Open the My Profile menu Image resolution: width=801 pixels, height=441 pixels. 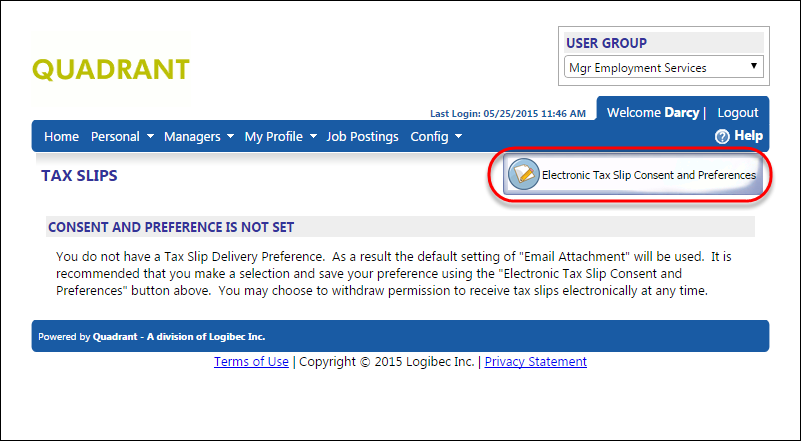point(280,137)
